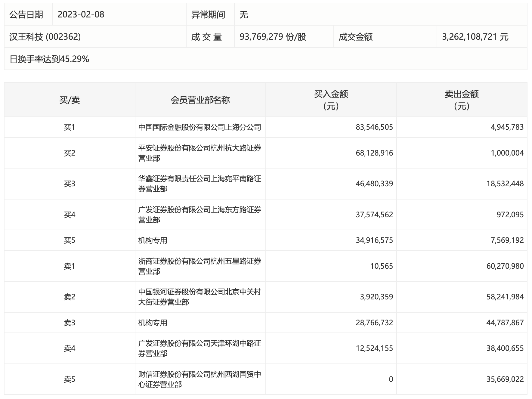532x399 pixels.
Task: Click the 会员营业部名称 column header
Action: [200, 100]
